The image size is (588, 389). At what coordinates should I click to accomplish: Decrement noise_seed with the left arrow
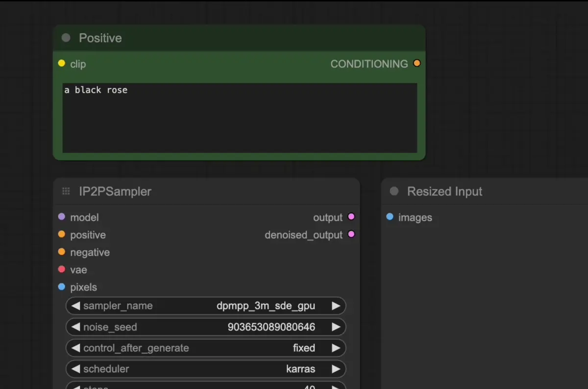(75, 327)
